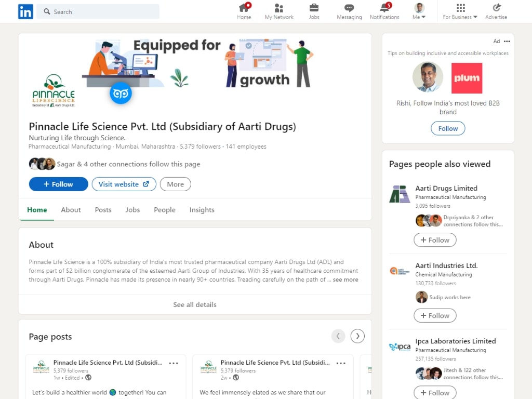
Task: Open Notifications bell icon
Action: click(x=384, y=8)
